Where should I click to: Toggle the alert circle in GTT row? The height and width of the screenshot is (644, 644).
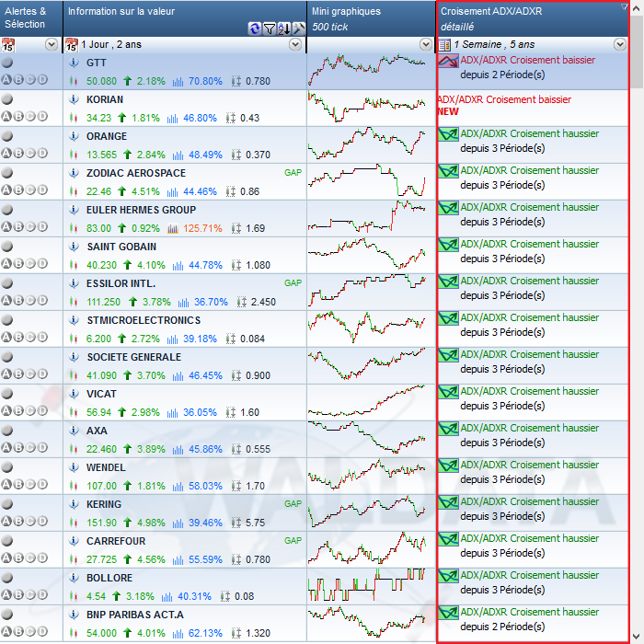coord(7,63)
